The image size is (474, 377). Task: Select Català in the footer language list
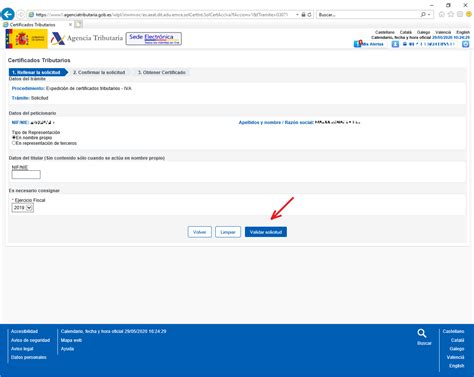tap(458, 340)
